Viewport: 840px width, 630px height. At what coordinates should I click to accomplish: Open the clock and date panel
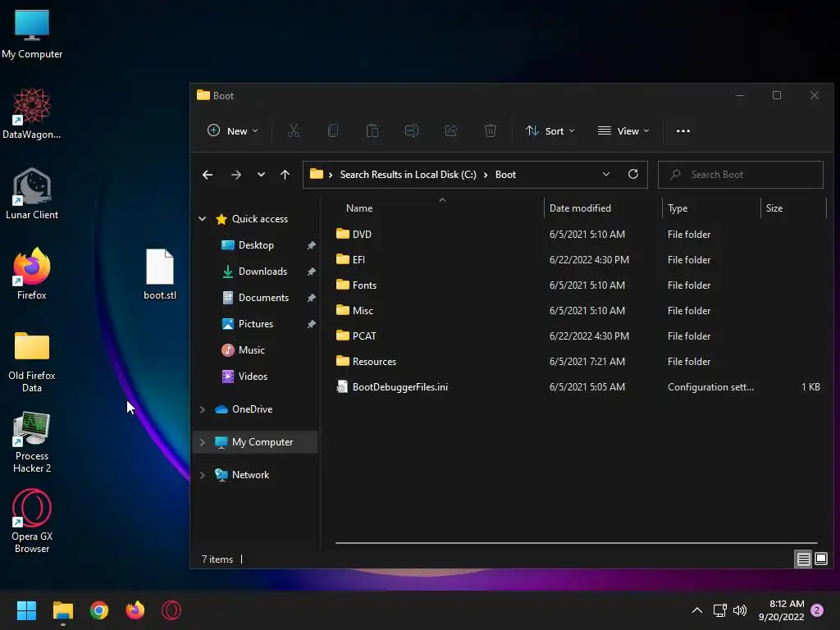point(781,610)
